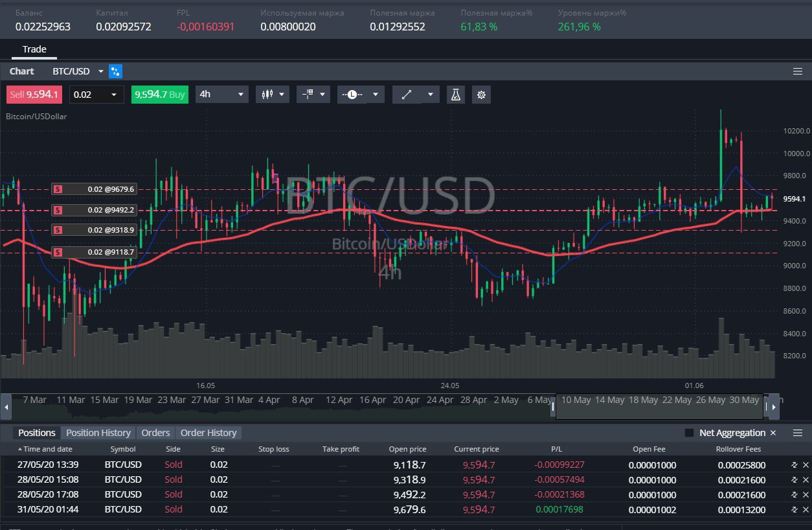Image resolution: width=812 pixels, height=530 pixels.
Task: Click the right handle of navigator range
Action: pyautogui.click(x=765, y=407)
